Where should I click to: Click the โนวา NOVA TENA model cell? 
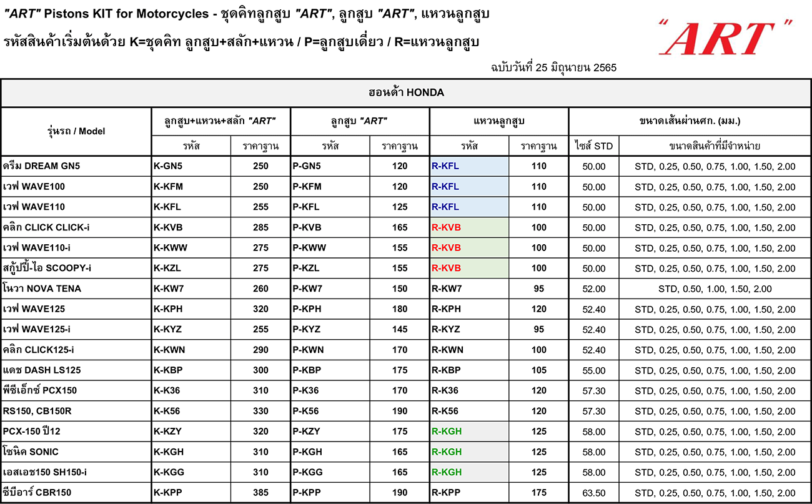76,289
